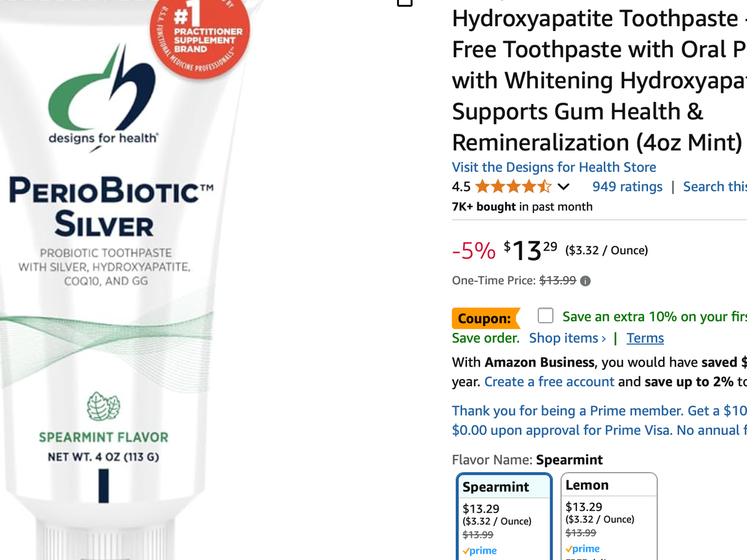747x560 pixels.
Task: Click the info icon next to One-Time Price
Action: [585, 281]
